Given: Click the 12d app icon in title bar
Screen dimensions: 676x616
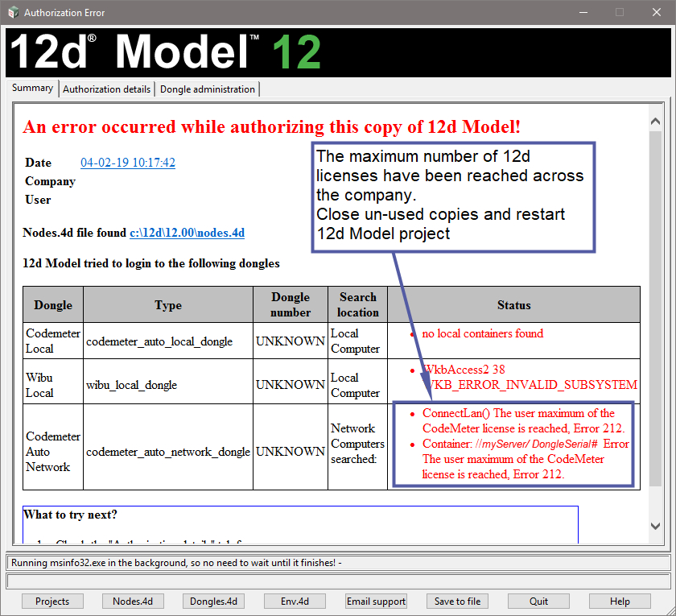Looking at the screenshot, I should pos(13,13).
